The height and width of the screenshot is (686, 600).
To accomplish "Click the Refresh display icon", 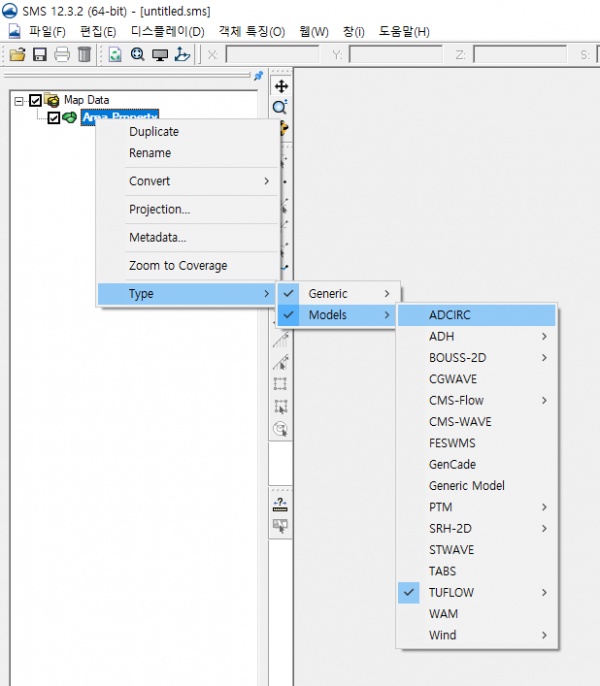I will [x=115, y=55].
